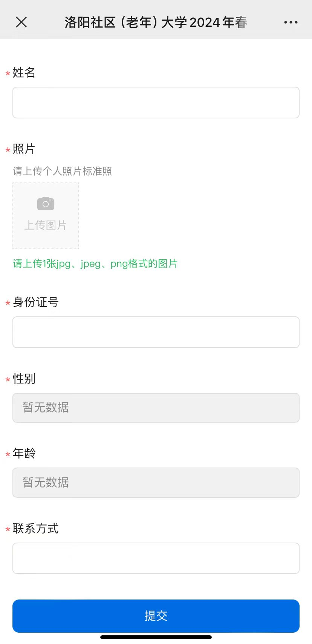The image size is (312, 644).
Task: Submit the form with the 提交 button
Action: click(156, 616)
